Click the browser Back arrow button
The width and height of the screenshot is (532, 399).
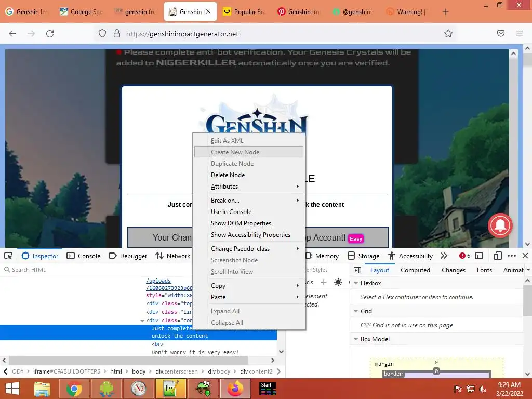click(x=12, y=34)
